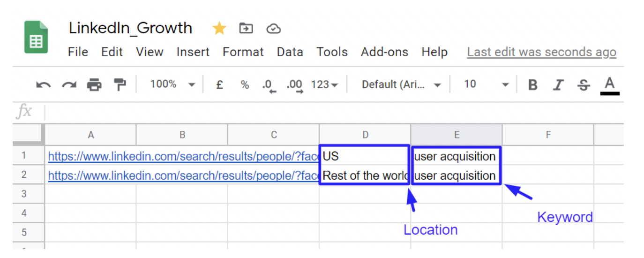Viewport: 644px width, 258px height.
Task: Click into the formula bar
Action: (335, 113)
